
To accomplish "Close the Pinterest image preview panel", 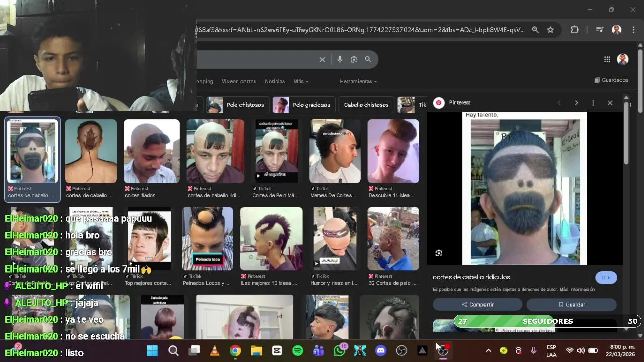I will (610, 103).
